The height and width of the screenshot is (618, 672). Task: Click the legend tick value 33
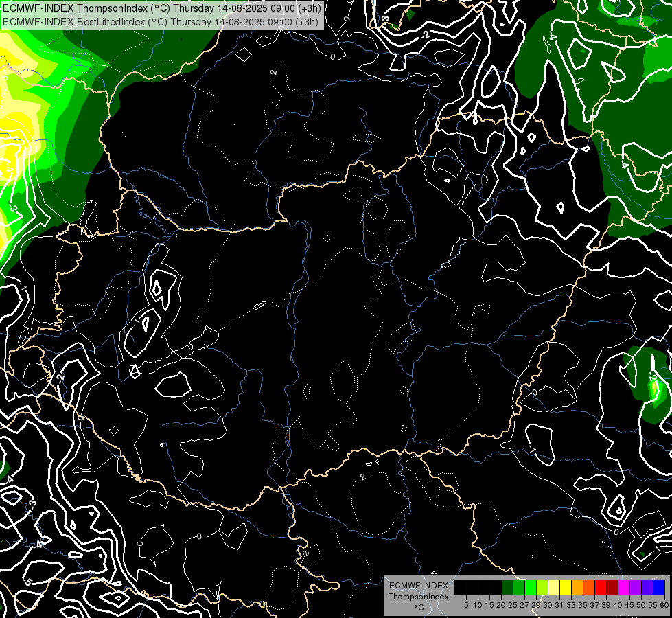571,605
